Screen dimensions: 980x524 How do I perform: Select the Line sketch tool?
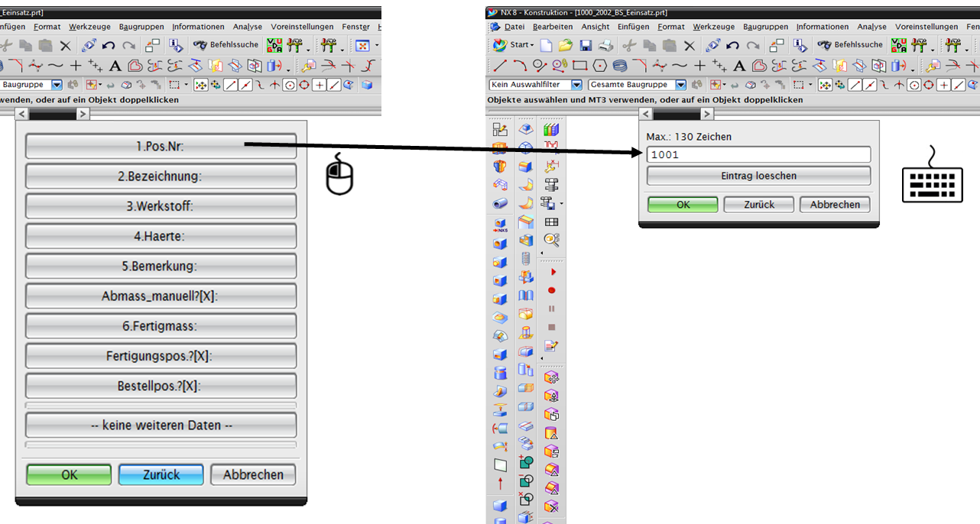coord(500,66)
